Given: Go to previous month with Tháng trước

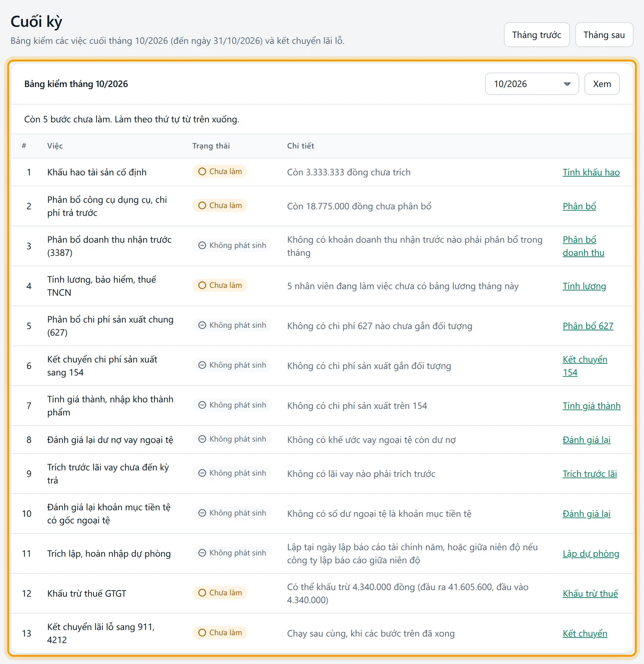Looking at the screenshot, I should tap(537, 35).
